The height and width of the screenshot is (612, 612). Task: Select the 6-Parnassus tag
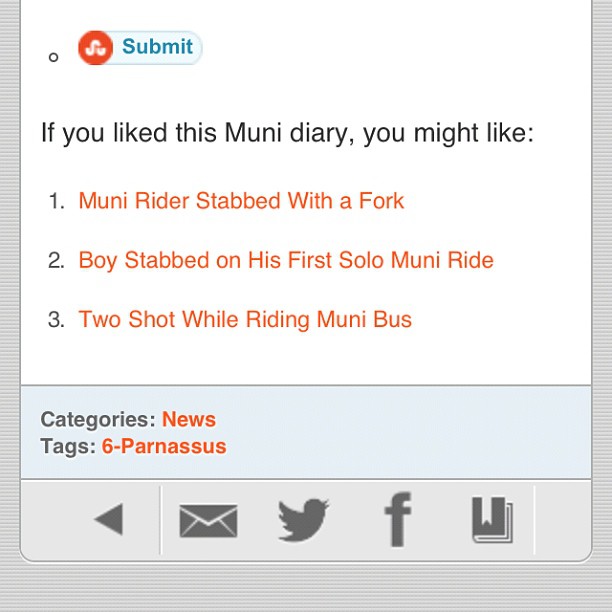pyautogui.click(x=164, y=446)
